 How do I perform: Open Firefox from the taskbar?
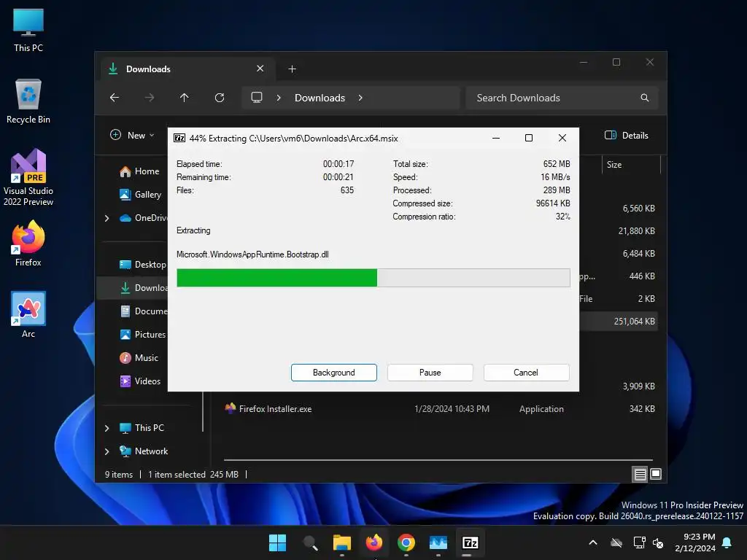[374, 542]
